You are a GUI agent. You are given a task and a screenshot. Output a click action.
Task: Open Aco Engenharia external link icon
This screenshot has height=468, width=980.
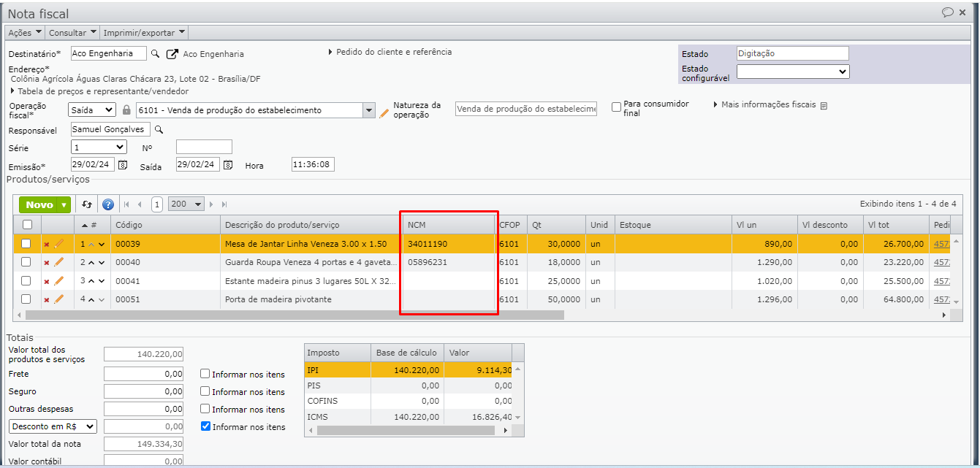[172, 54]
